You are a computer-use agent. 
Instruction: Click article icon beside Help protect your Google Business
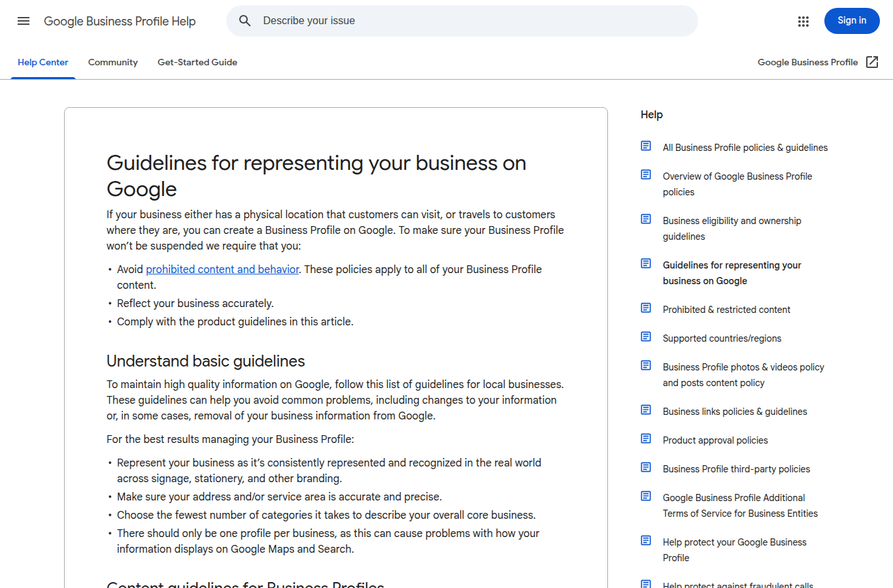coord(646,540)
